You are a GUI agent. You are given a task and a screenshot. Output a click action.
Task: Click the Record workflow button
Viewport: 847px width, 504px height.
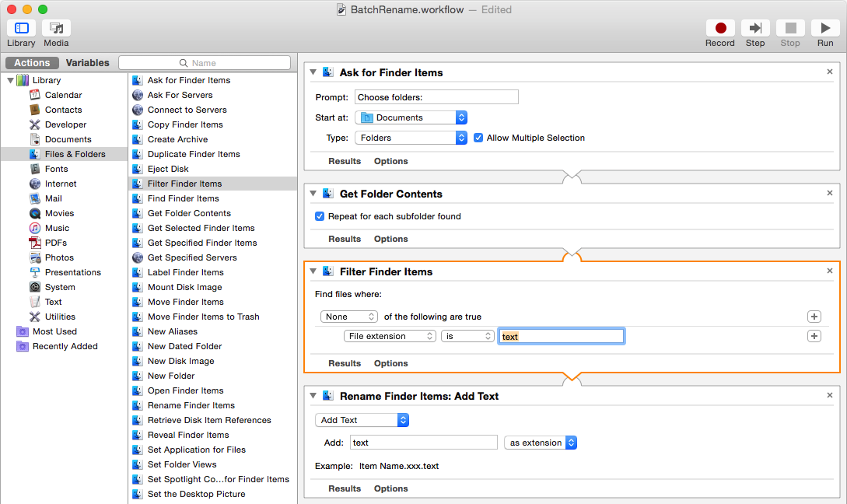719,29
